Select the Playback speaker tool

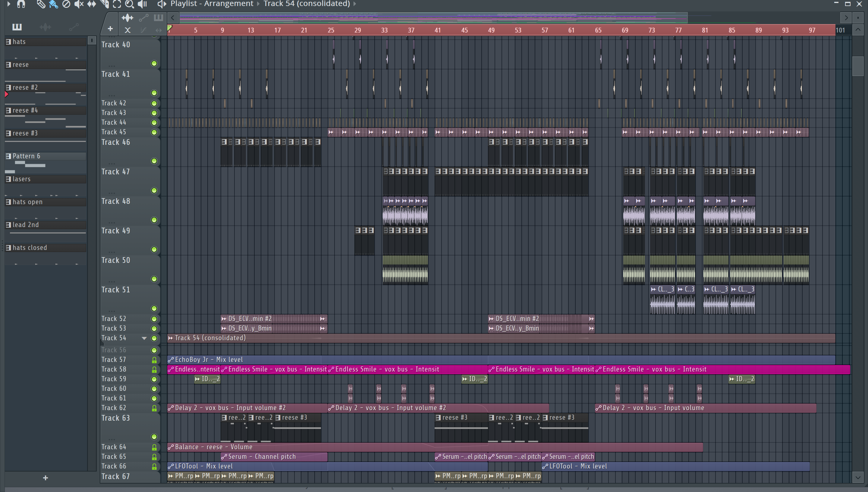142,4
